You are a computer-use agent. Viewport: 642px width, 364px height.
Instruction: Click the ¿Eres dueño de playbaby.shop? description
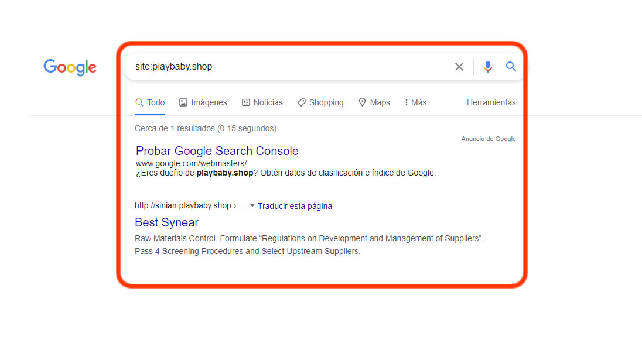click(x=286, y=173)
